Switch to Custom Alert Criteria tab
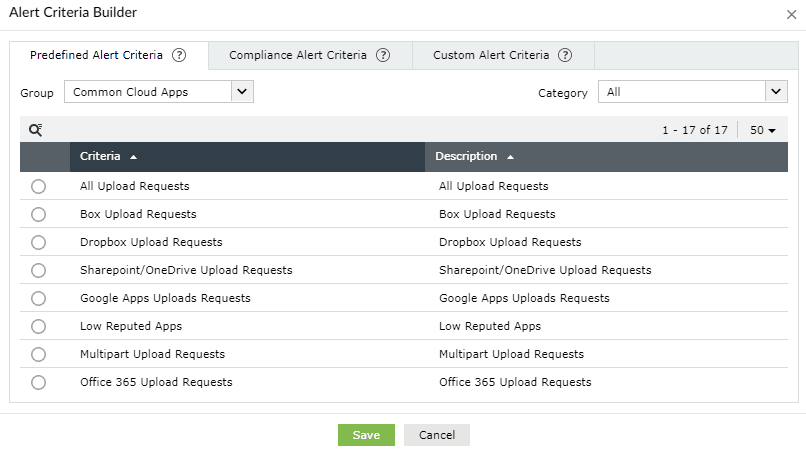 (491, 55)
